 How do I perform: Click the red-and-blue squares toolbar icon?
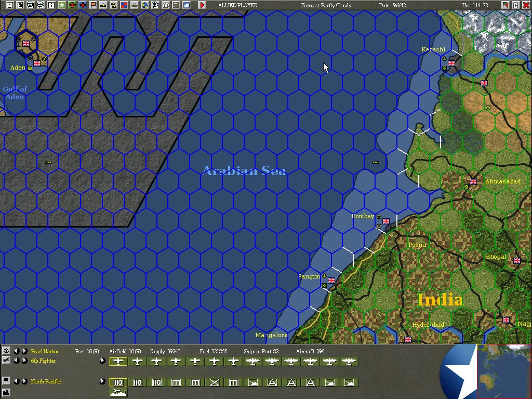pyautogui.click(x=124, y=5)
